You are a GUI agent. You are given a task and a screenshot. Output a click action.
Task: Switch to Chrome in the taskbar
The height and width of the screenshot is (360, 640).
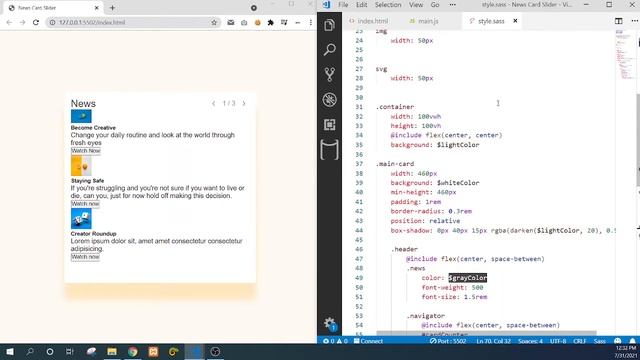click(133, 351)
